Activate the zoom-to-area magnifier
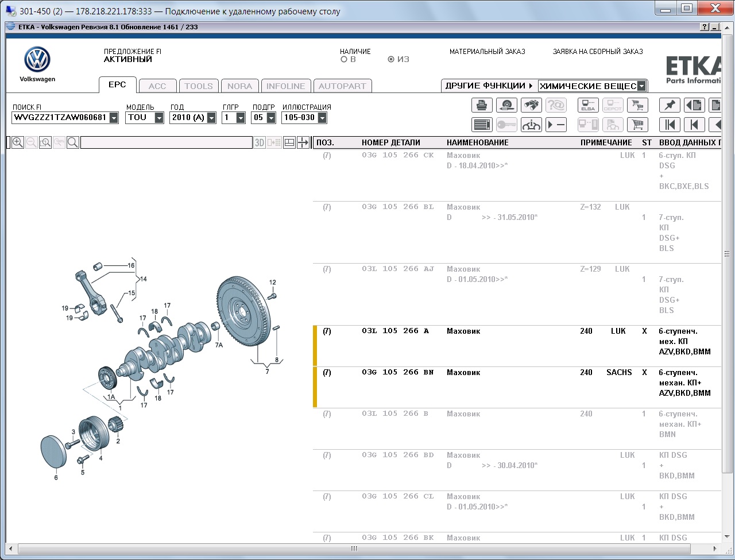The image size is (735, 560). tap(45, 142)
